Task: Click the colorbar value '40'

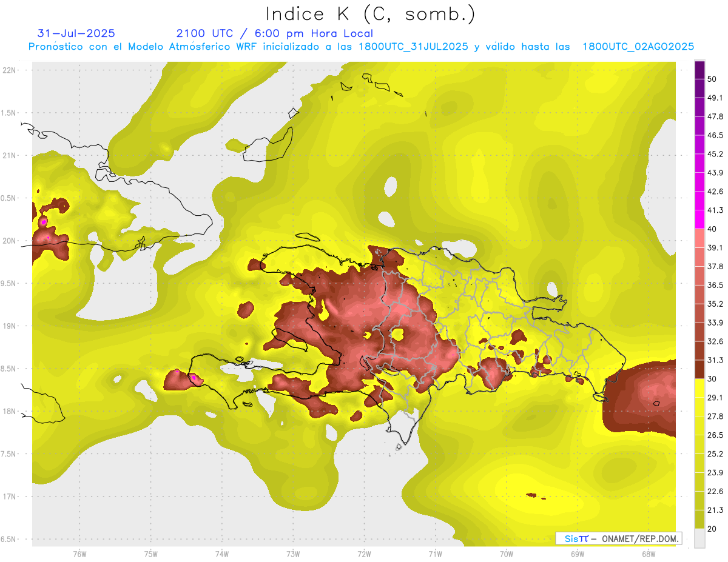Action: pyautogui.click(x=712, y=229)
